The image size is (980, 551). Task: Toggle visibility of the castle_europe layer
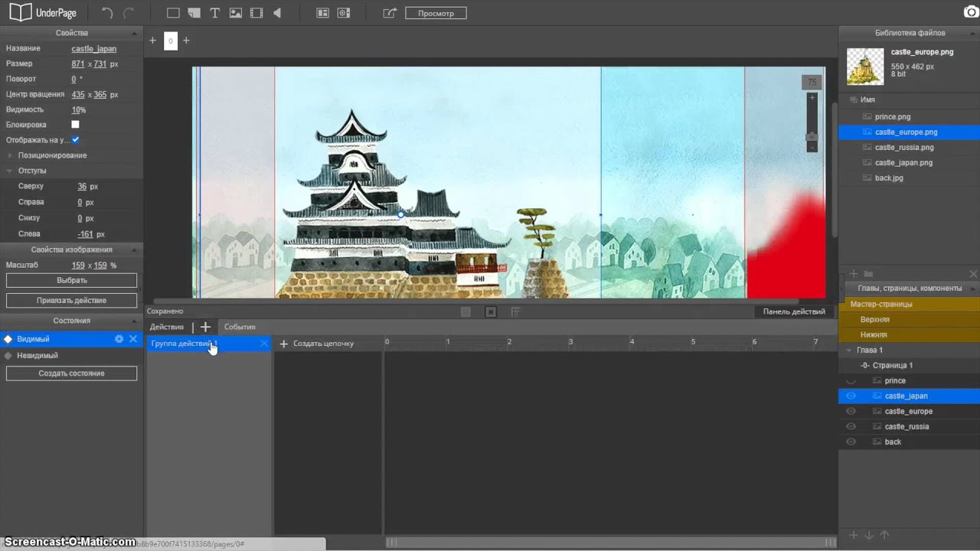[x=851, y=411]
